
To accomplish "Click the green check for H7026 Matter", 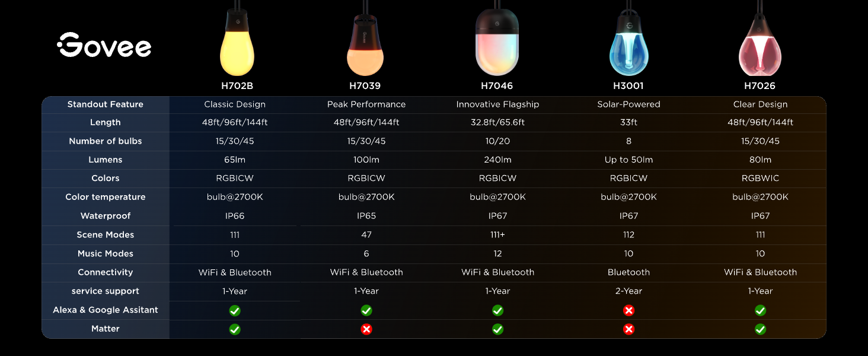I will (760, 329).
